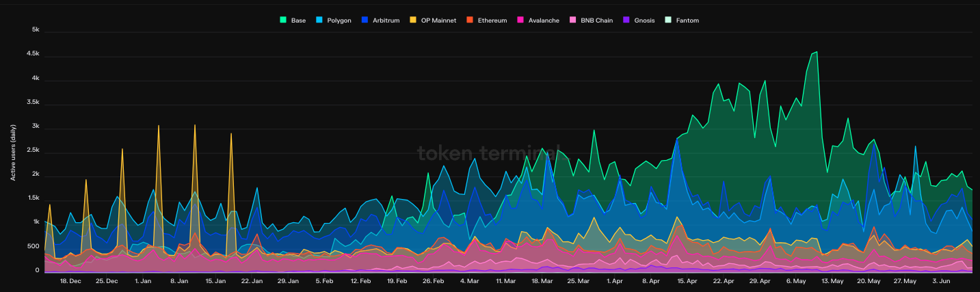Click the "18. Dec" x-axis date label
The height and width of the screenshot is (292, 980).
(x=70, y=281)
